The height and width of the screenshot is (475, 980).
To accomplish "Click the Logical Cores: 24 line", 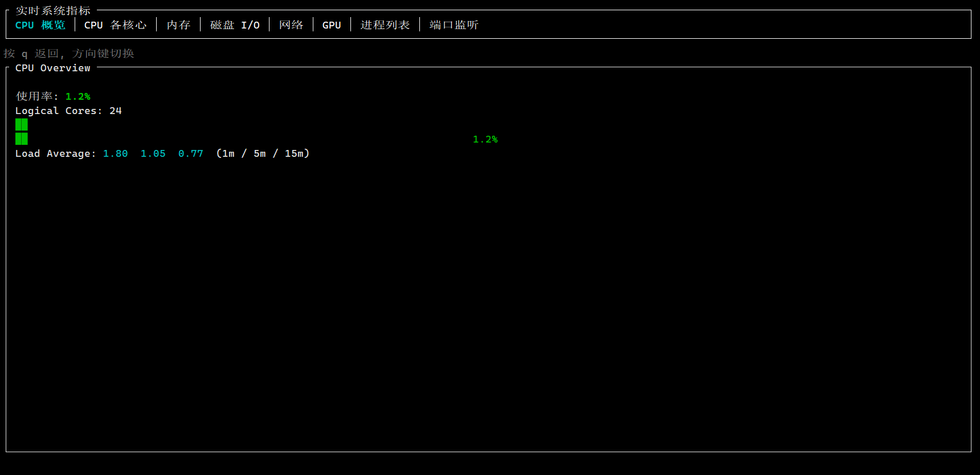I will 68,111.
